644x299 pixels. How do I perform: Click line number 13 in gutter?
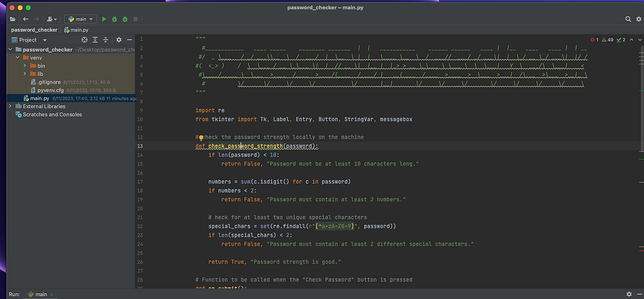tap(140, 146)
